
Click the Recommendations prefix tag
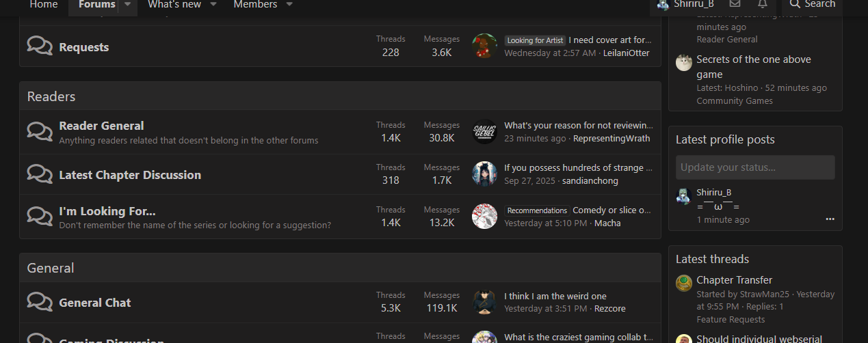point(537,210)
